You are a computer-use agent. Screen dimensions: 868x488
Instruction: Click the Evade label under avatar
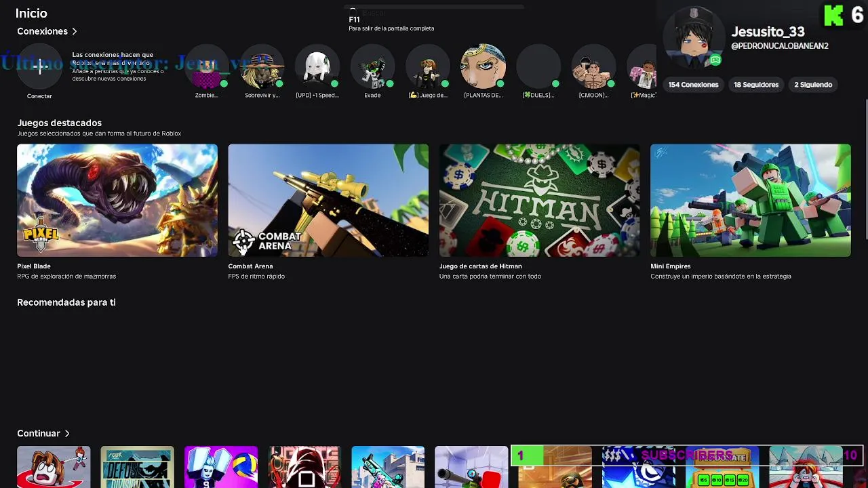[372, 96]
